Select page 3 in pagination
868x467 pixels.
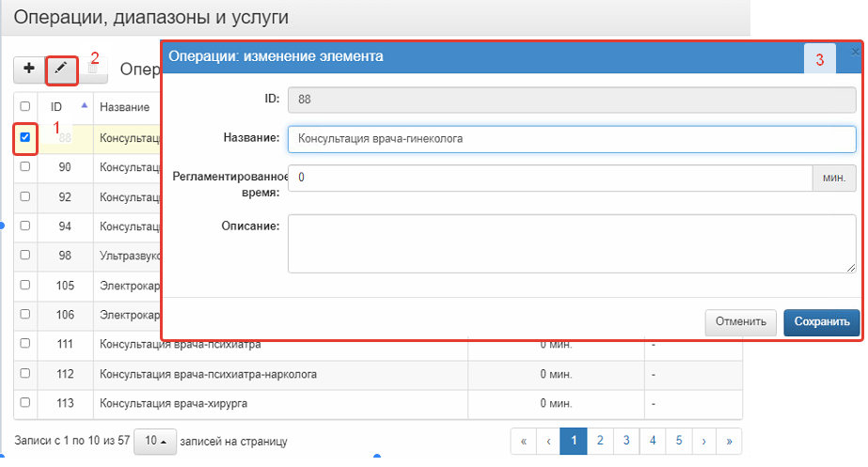pyautogui.click(x=625, y=441)
